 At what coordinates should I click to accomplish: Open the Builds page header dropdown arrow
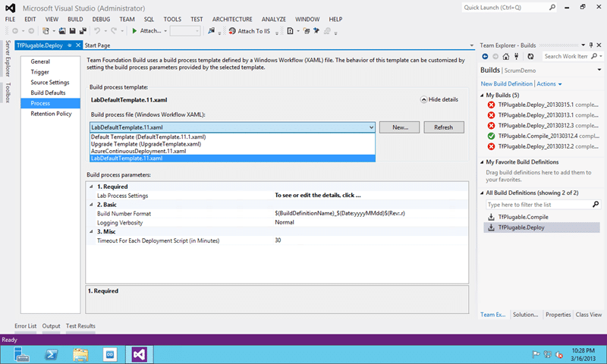[x=599, y=70]
